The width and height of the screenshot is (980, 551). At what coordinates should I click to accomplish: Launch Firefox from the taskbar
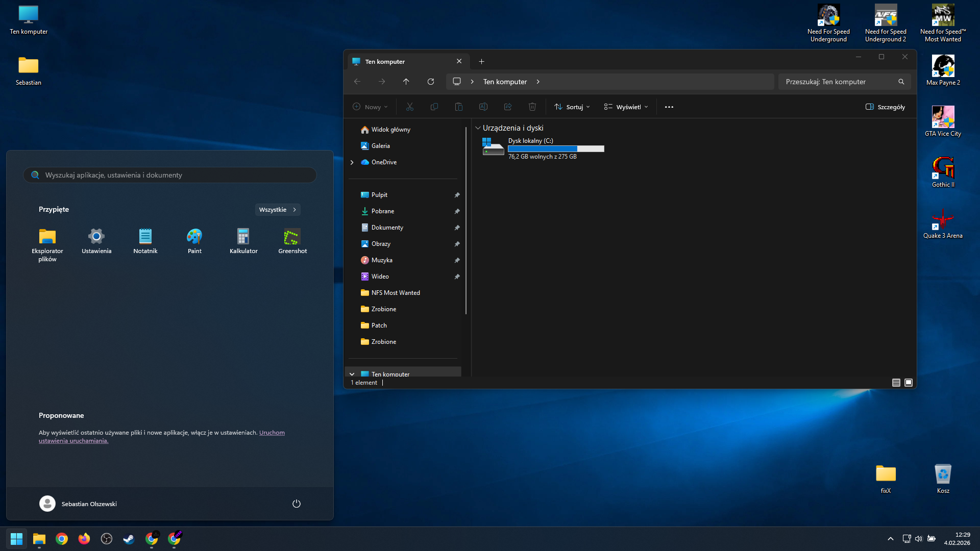pyautogui.click(x=84, y=539)
